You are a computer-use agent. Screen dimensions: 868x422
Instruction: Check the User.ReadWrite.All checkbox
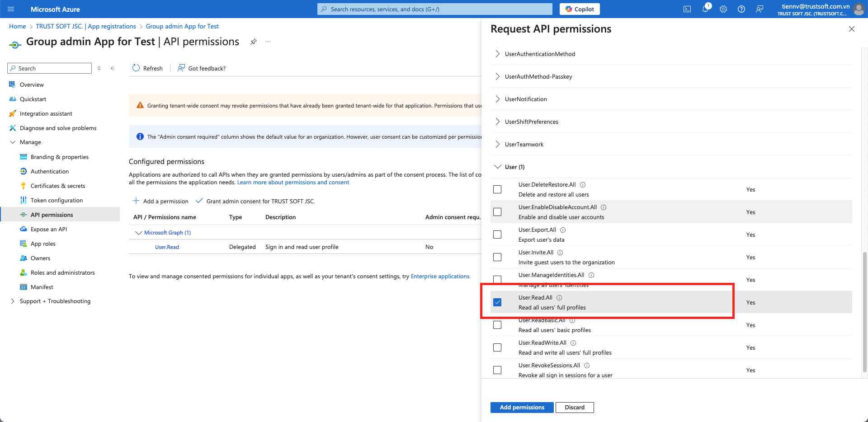[x=497, y=347]
